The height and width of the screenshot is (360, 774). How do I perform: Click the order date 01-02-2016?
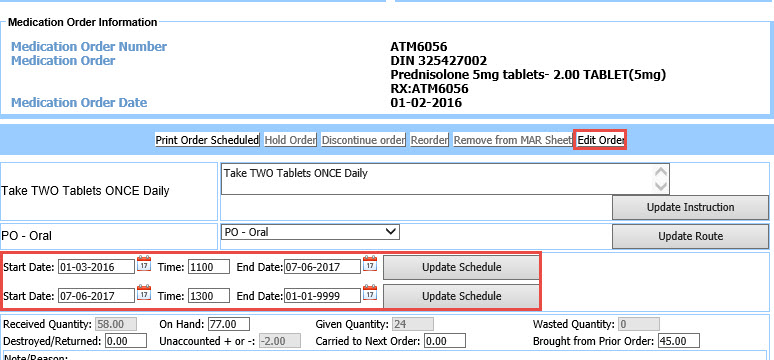tap(426, 103)
